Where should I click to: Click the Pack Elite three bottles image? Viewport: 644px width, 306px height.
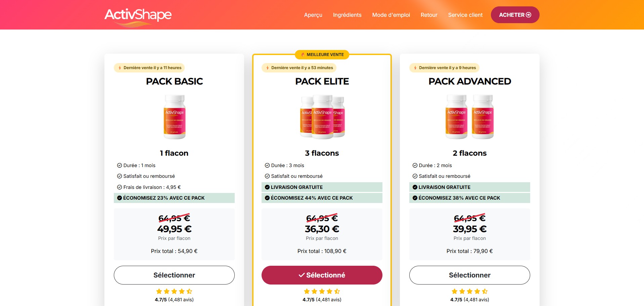(x=322, y=117)
